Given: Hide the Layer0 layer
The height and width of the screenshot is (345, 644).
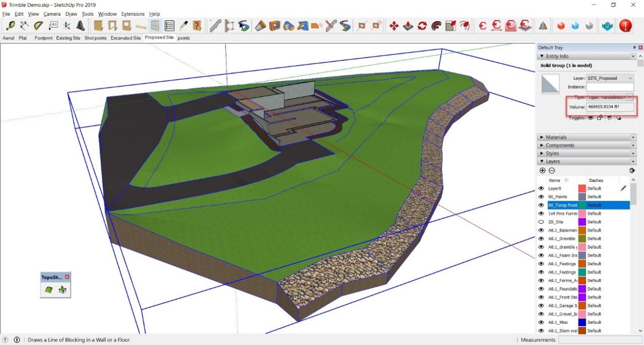Looking at the screenshot, I should click(x=541, y=188).
